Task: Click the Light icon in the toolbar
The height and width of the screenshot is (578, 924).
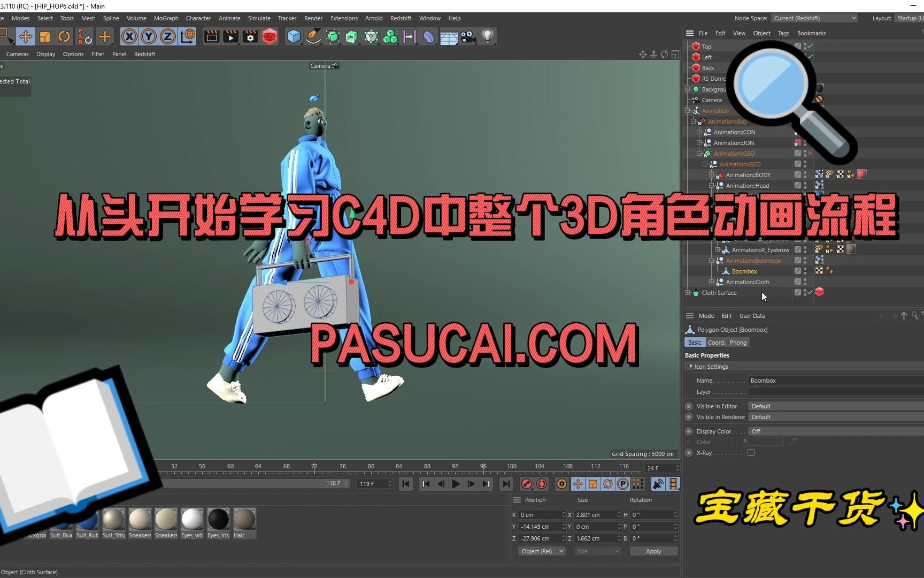Action: (487, 36)
